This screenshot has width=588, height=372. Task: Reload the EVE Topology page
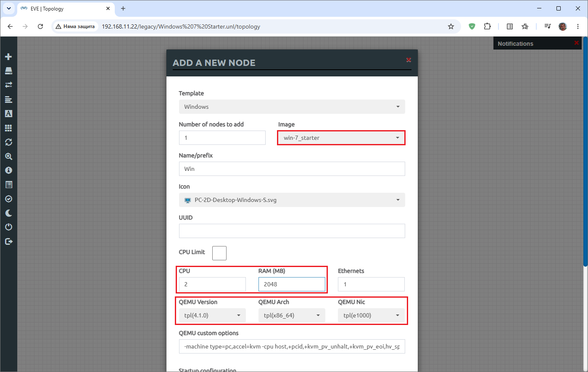click(x=40, y=26)
